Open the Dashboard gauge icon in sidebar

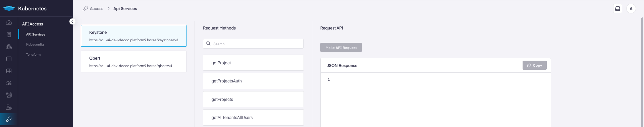coord(9,23)
